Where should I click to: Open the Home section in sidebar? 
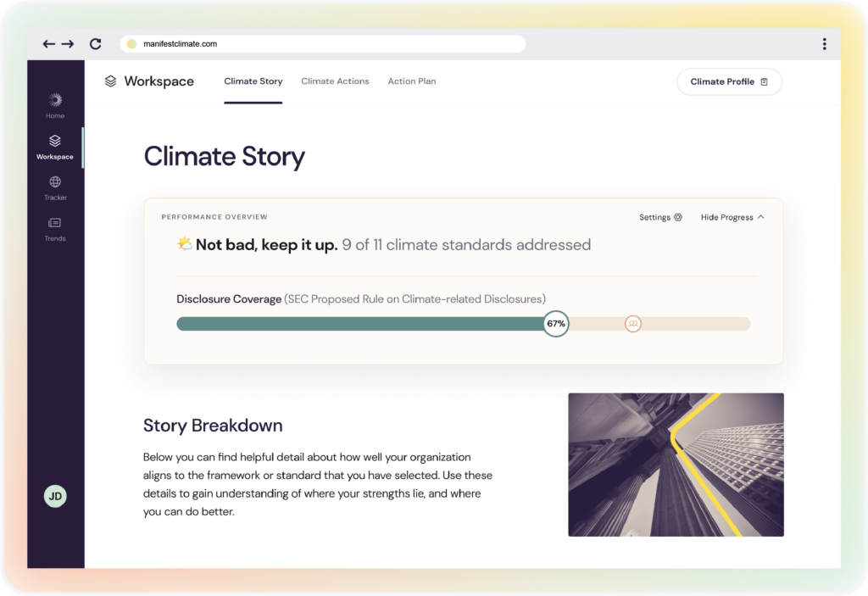click(54, 103)
